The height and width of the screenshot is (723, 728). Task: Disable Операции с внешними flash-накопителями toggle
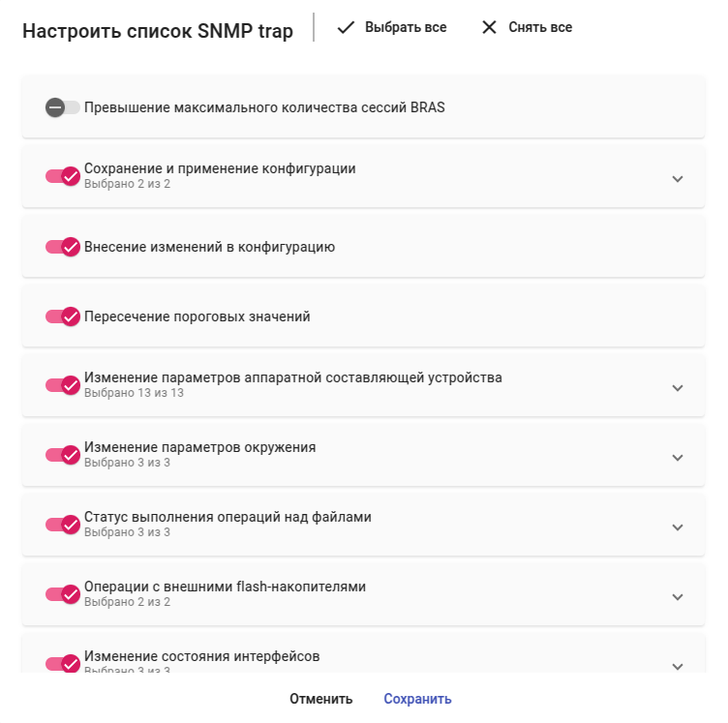click(x=62, y=594)
